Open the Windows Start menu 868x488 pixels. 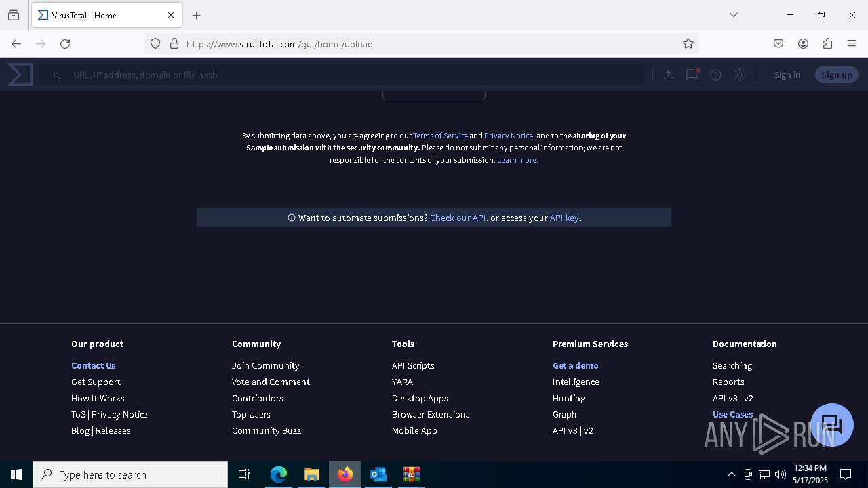(x=16, y=474)
